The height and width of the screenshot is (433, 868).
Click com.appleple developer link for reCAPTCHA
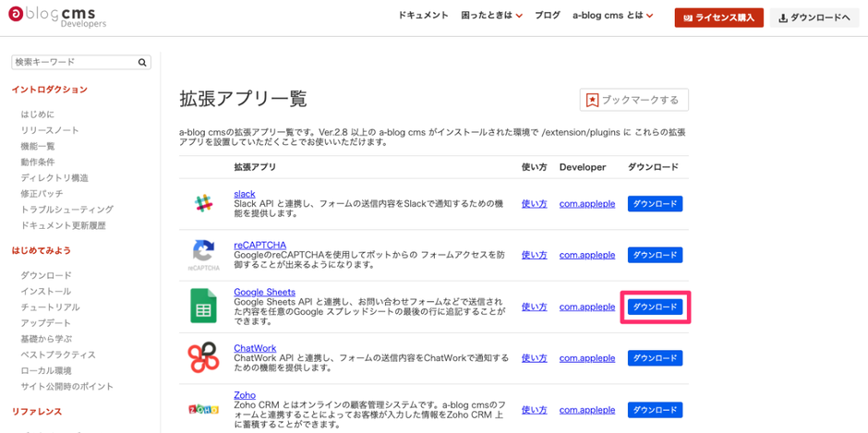(586, 255)
